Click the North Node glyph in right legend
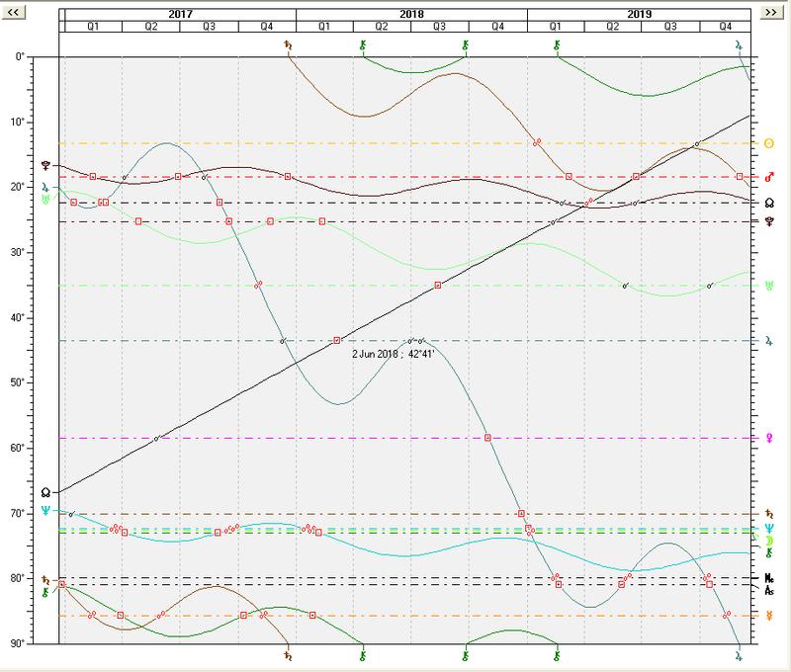This screenshot has width=791, height=672. (x=769, y=204)
